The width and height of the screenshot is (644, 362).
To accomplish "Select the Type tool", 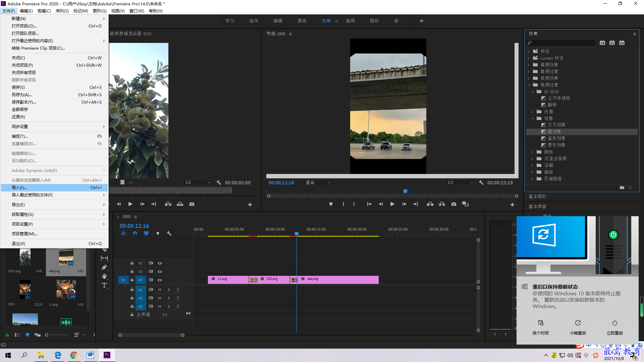I will 104,285.
